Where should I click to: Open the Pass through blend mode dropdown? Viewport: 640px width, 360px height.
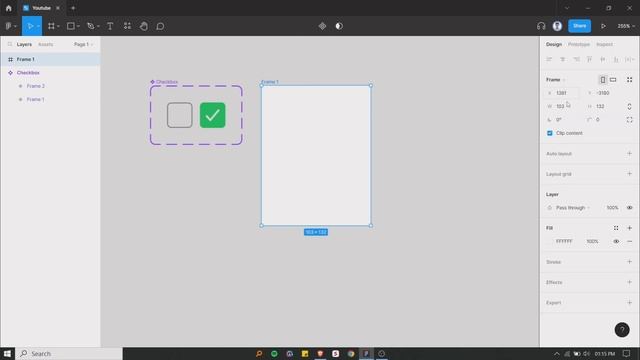573,208
